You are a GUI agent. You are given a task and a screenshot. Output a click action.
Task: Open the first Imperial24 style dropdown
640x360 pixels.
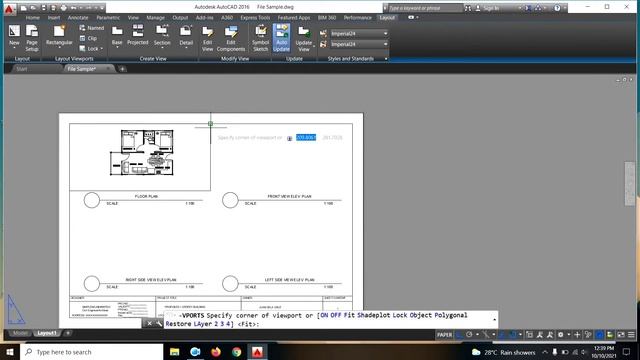pyautogui.click(x=385, y=33)
